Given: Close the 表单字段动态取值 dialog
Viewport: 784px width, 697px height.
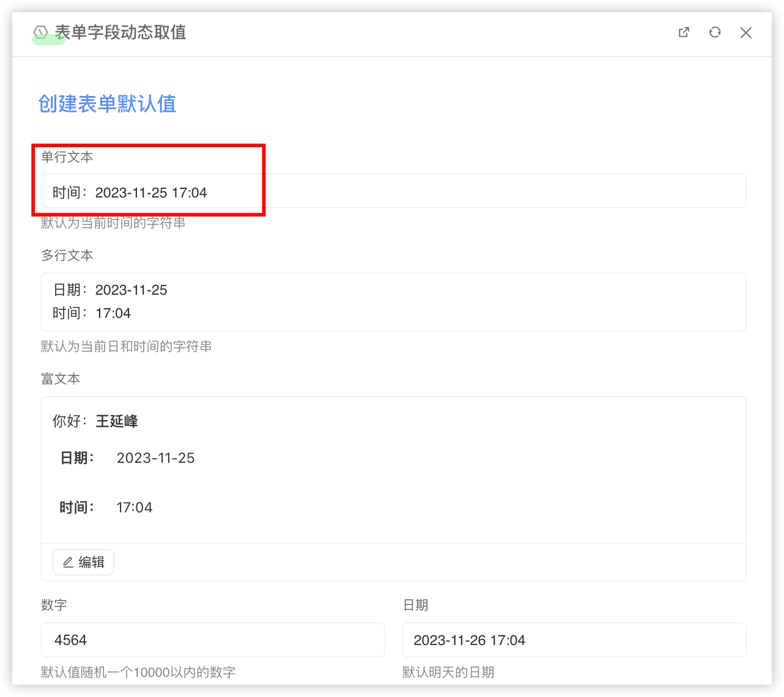Looking at the screenshot, I should [745, 32].
